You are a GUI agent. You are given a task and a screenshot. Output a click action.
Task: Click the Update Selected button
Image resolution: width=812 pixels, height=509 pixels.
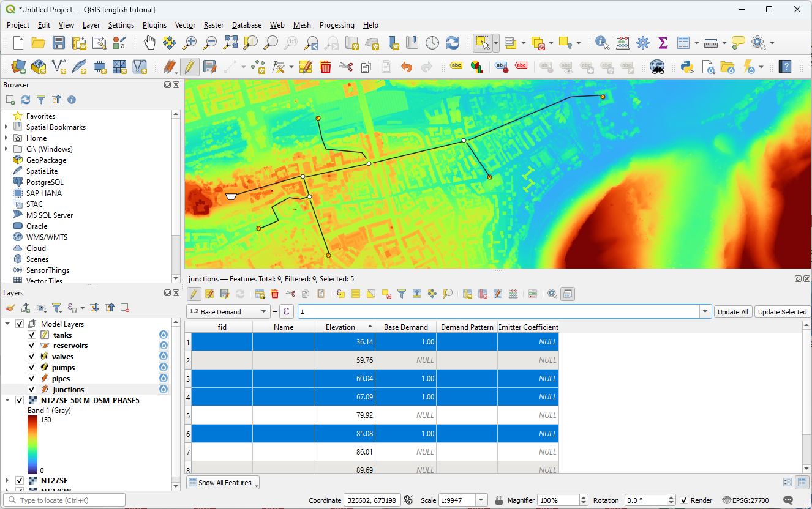pos(782,312)
